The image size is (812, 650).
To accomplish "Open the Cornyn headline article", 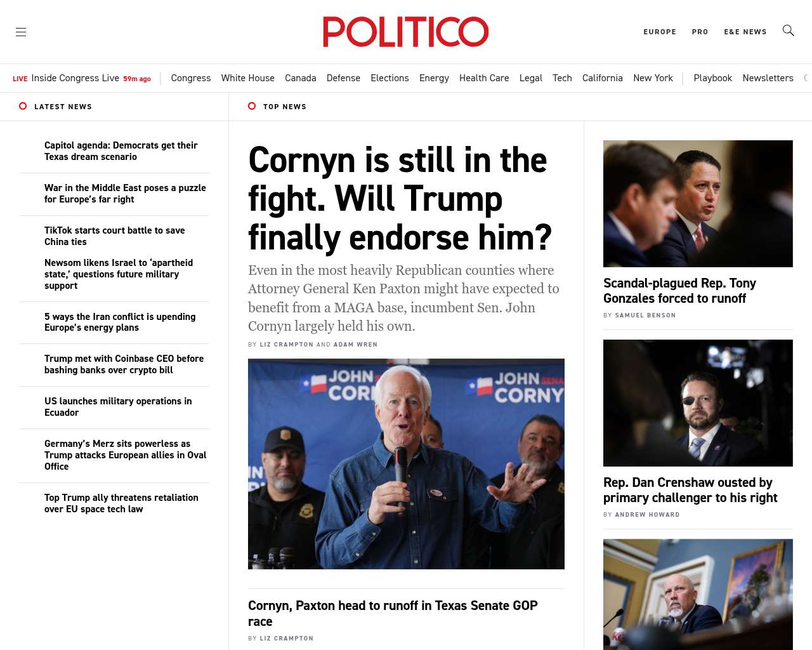I will point(400,199).
